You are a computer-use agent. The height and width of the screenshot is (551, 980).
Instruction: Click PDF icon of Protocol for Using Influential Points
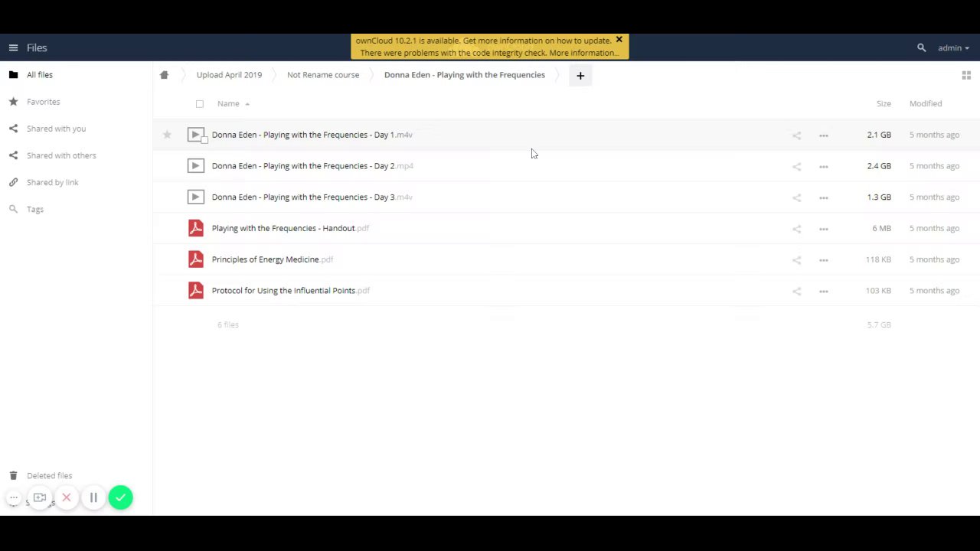click(195, 291)
